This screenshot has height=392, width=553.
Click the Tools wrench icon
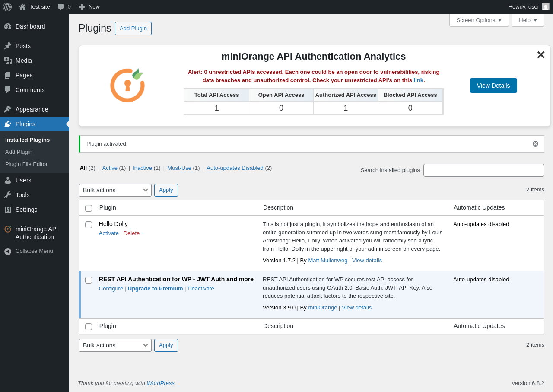coord(8,195)
